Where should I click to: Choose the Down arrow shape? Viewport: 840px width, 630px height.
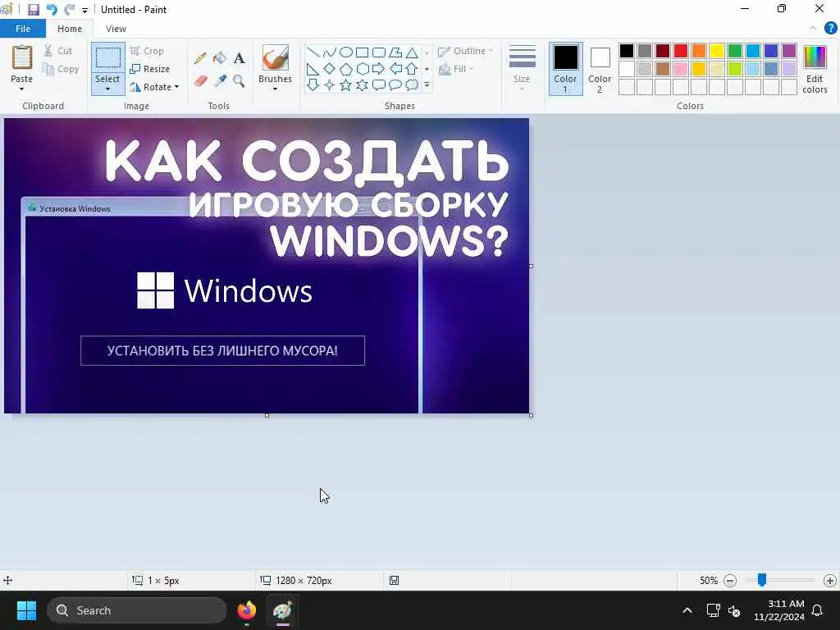coord(313,85)
